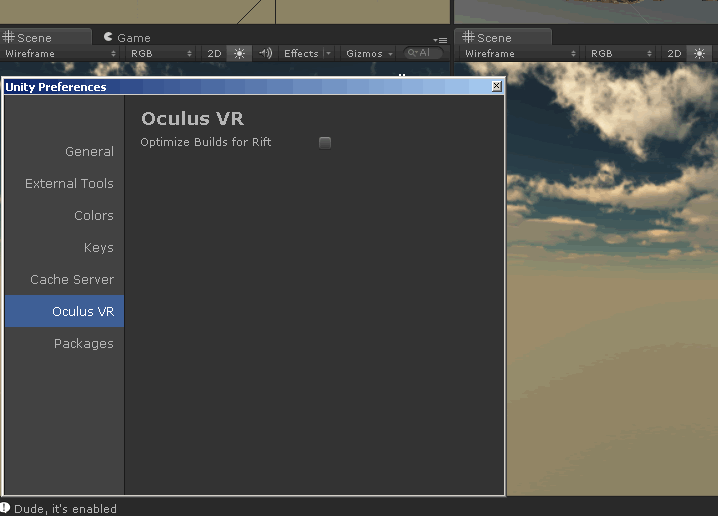Switch to the Game tab
This screenshot has height=516, width=718.
[x=127, y=38]
